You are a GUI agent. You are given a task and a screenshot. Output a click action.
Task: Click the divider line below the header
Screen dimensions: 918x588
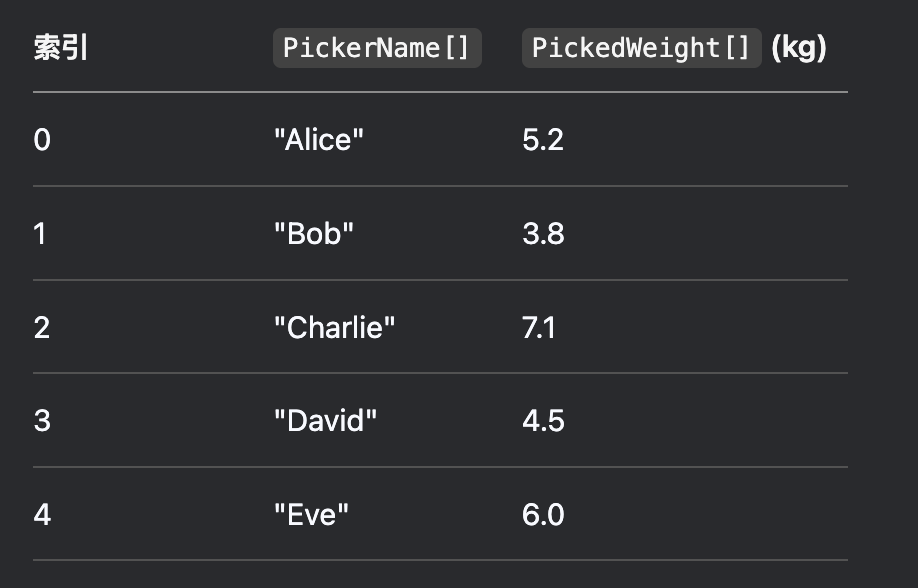click(440, 92)
